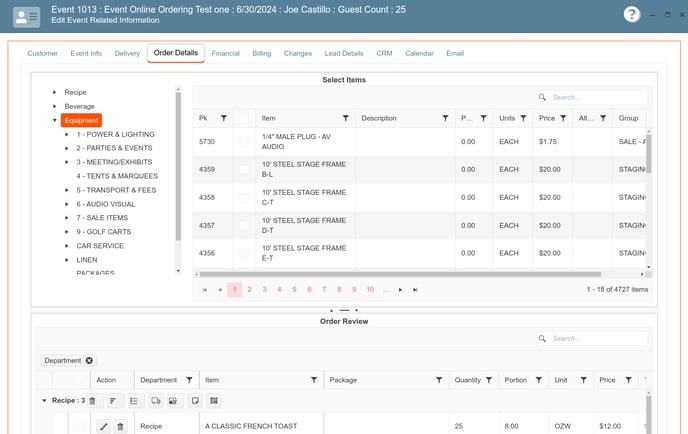Open filter for Department column

click(189, 380)
